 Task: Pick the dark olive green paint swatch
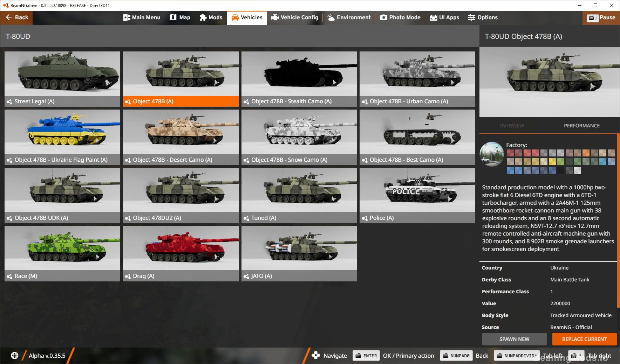(x=569, y=162)
